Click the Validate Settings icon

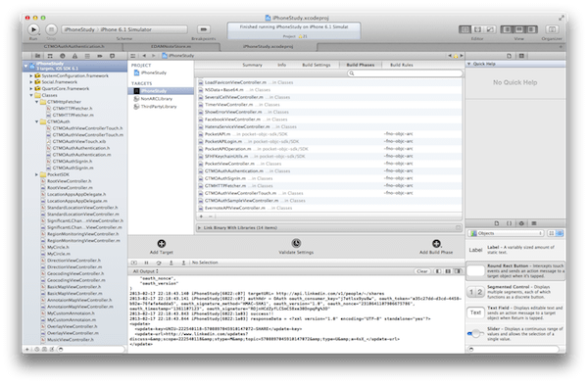coord(296,243)
